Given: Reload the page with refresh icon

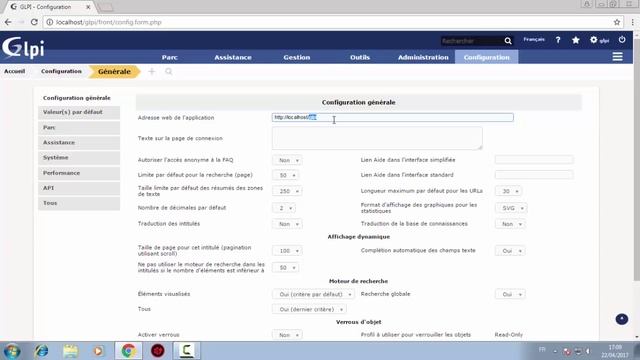Looking at the screenshot, I should click(x=34, y=22).
